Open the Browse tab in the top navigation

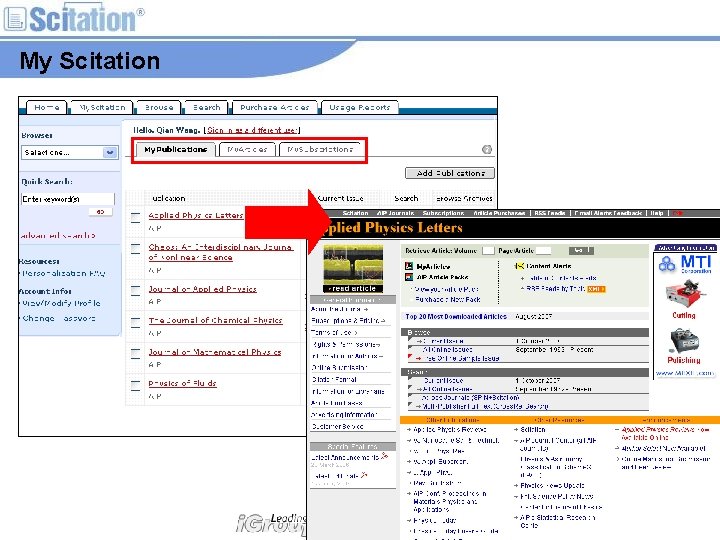tap(159, 107)
